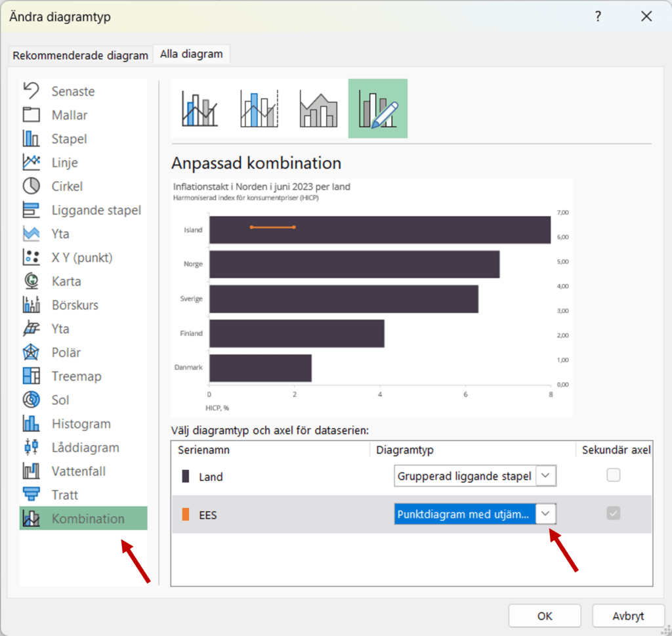Open the Alla diagram tab

[191, 54]
